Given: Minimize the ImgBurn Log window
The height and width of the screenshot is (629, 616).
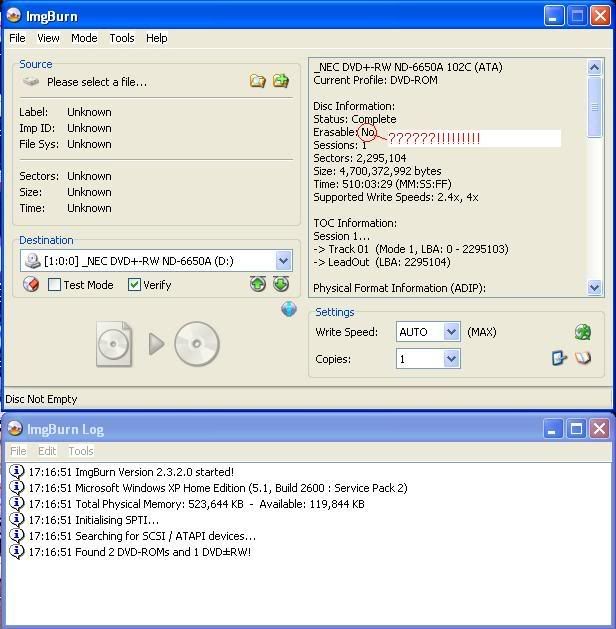Looking at the screenshot, I should pyautogui.click(x=553, y=429).
